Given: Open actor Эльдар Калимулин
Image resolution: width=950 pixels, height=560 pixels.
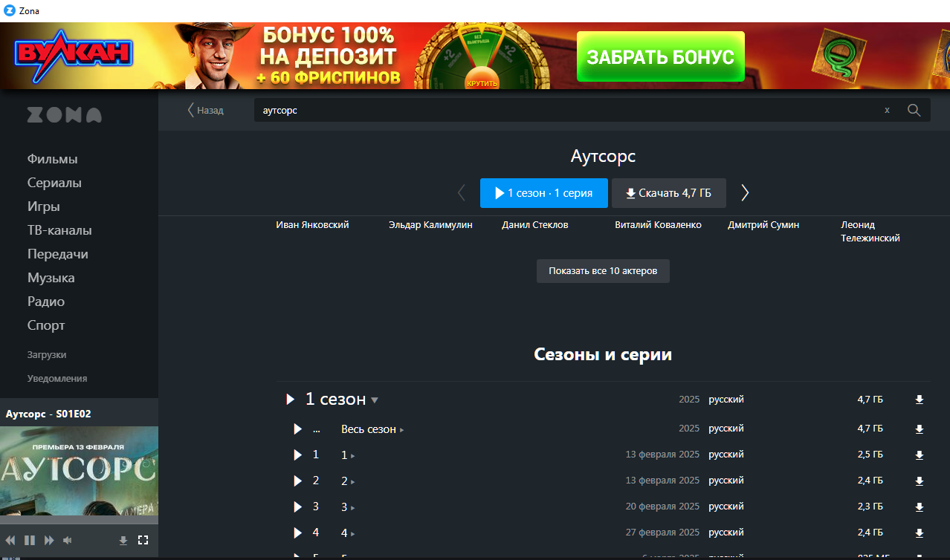Looking at the screenshot, I should click(430, 225).
